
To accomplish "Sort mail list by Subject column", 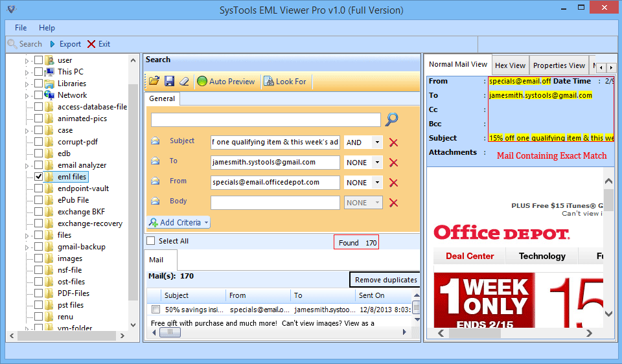I will click(x=194, y=295).
